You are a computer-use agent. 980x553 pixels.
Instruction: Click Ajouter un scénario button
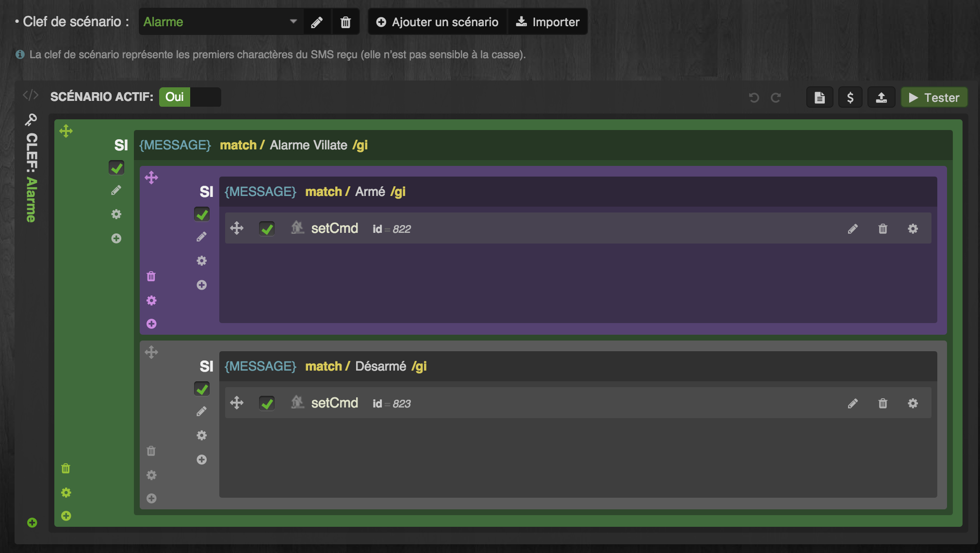tap(437, 22)
